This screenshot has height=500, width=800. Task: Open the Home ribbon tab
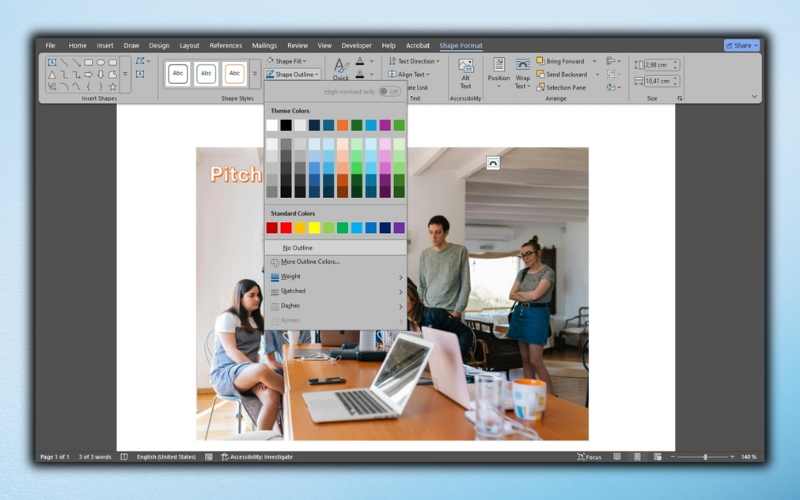[x=78, y=45]
